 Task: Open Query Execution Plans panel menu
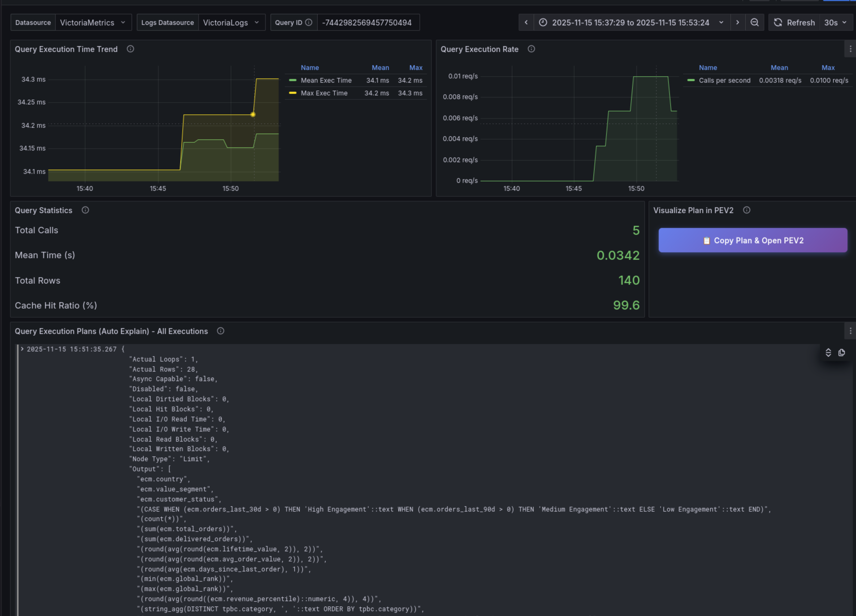coord(850,331)
